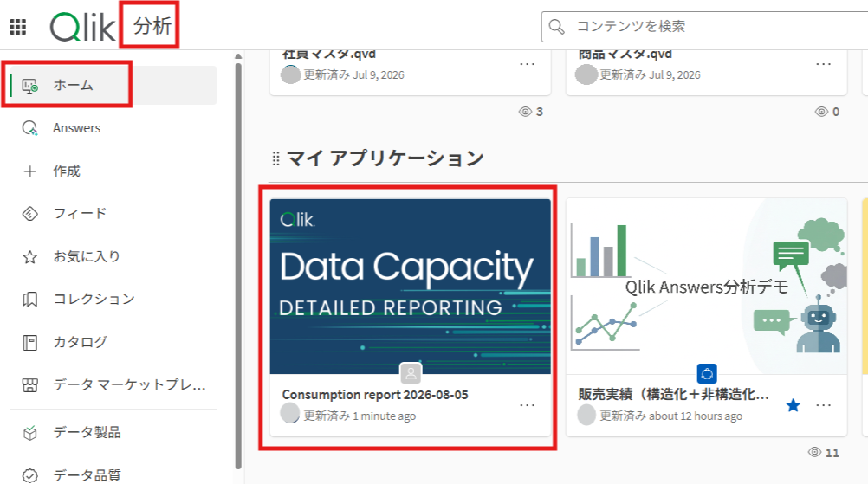Click the Answers search-sparkle icon
The image size is (868, 484).
tap(30, 128)
